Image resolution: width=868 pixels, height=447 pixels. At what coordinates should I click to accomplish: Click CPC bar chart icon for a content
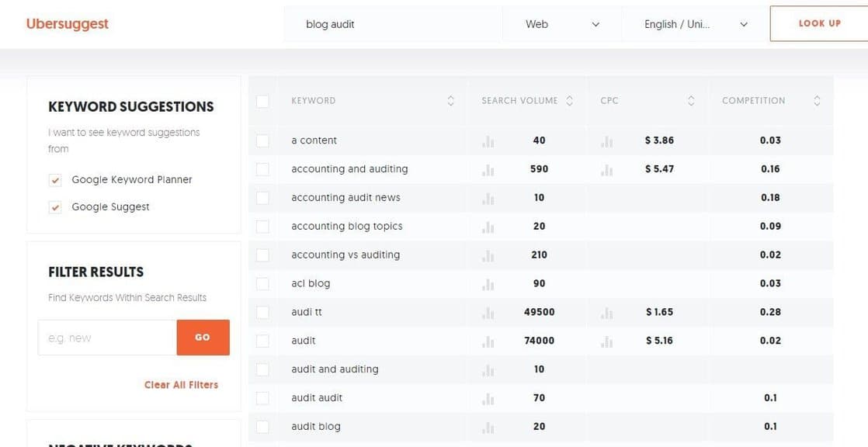coord(606,141)
